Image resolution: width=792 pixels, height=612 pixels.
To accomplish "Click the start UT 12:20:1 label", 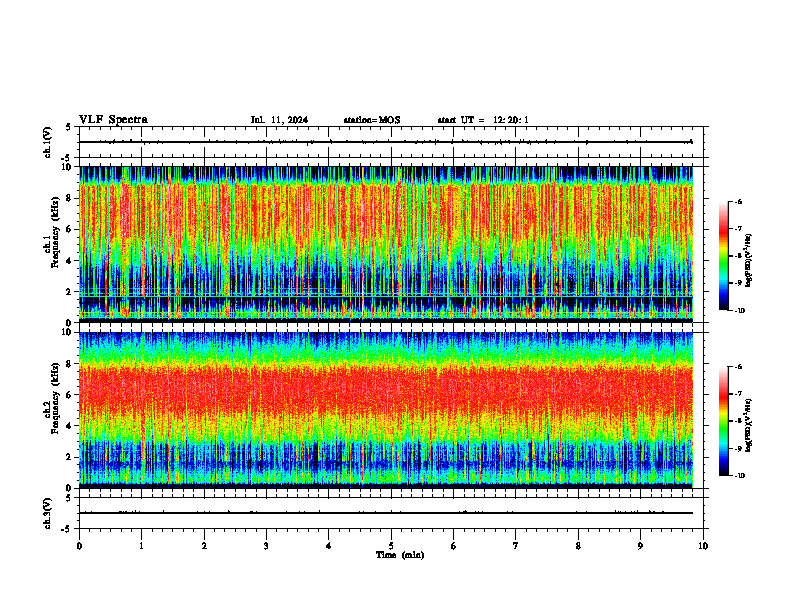I will click(x=483, y=120).
